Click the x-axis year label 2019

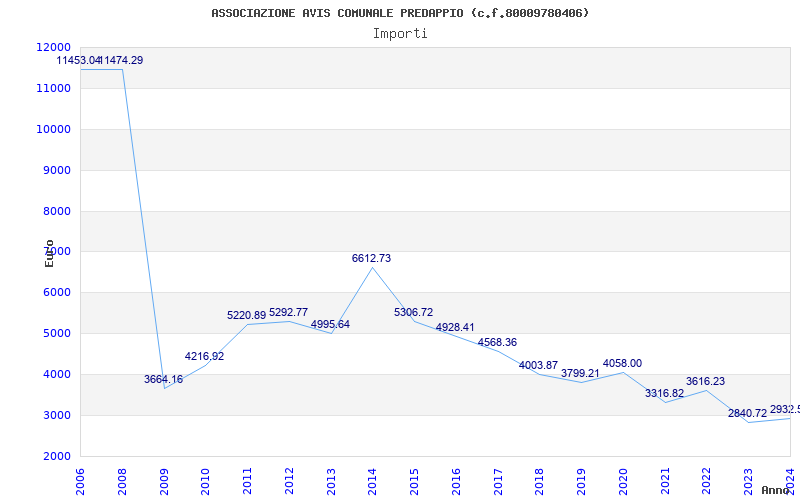(581, 482)
